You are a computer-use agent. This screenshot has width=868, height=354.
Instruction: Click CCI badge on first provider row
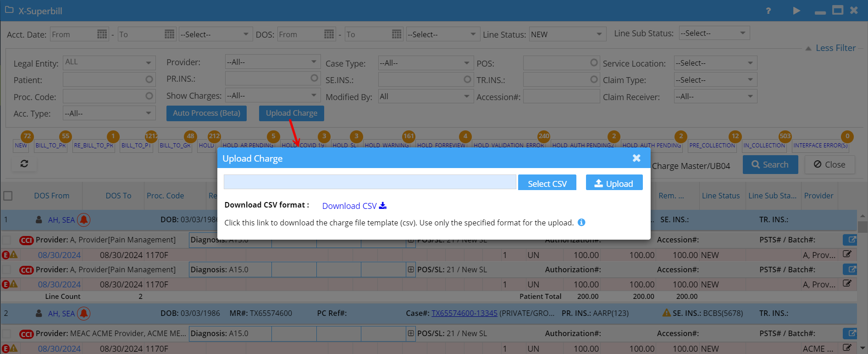[x=27, y=240]
